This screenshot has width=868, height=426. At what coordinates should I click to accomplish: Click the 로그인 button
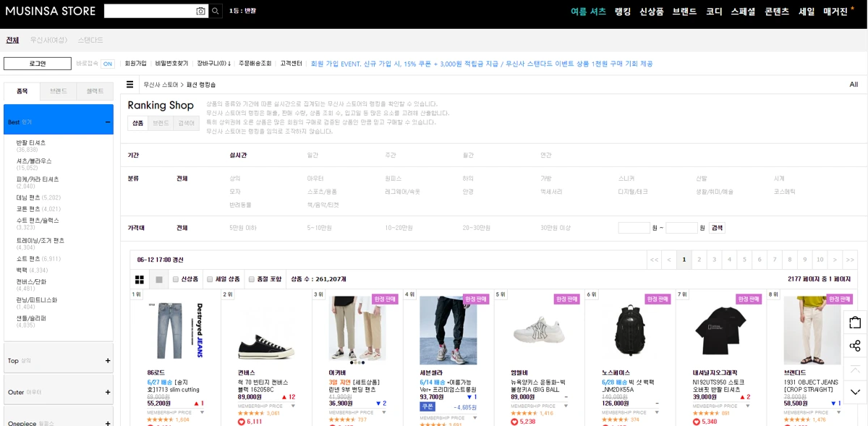click(38, 64)
